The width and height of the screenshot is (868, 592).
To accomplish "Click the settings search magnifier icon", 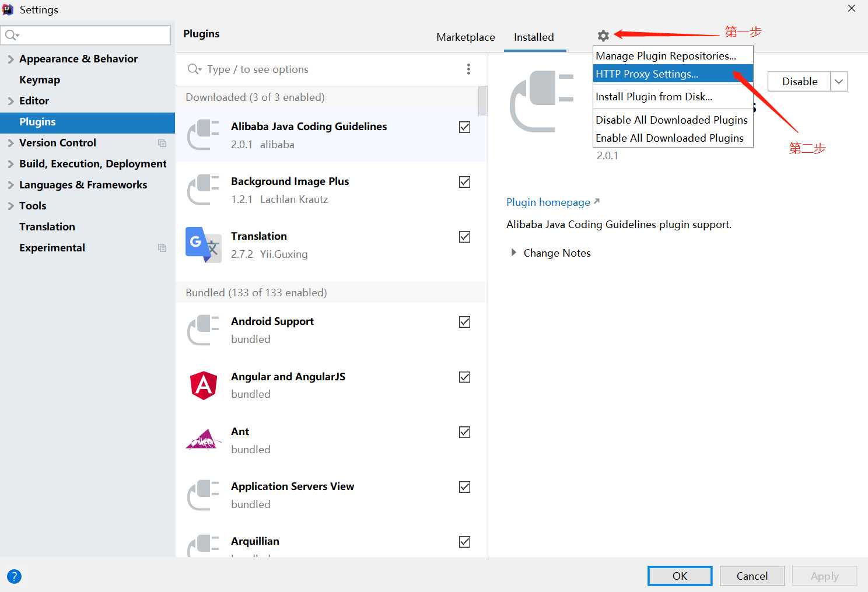I will (12, 35).
